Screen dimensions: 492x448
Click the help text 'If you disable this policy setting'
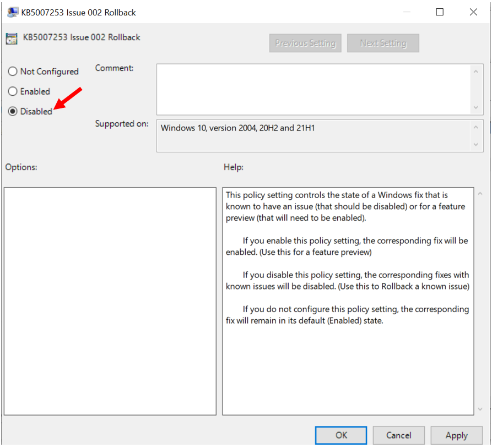coord(302,275)
